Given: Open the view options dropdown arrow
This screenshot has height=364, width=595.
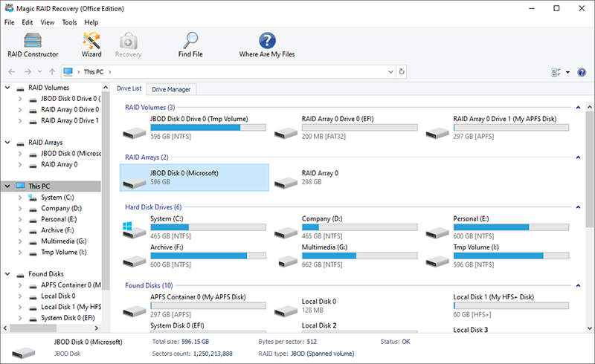Looking at the screenshot, I should point(567,72).
